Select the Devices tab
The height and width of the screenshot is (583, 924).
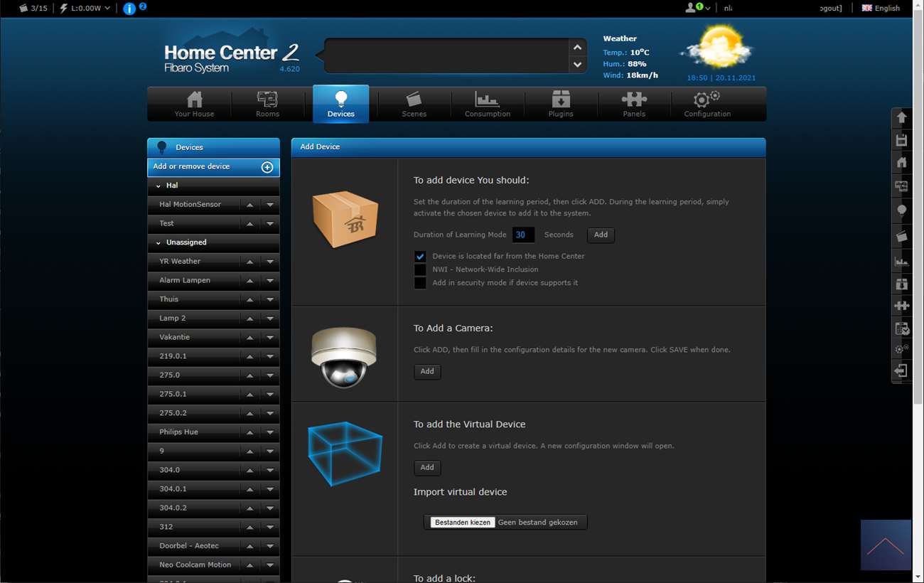click(340, 104)
